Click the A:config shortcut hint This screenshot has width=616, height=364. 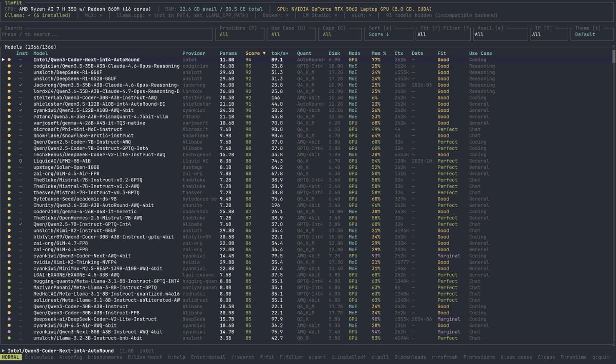pyautogui.click(x=70, y=357)
